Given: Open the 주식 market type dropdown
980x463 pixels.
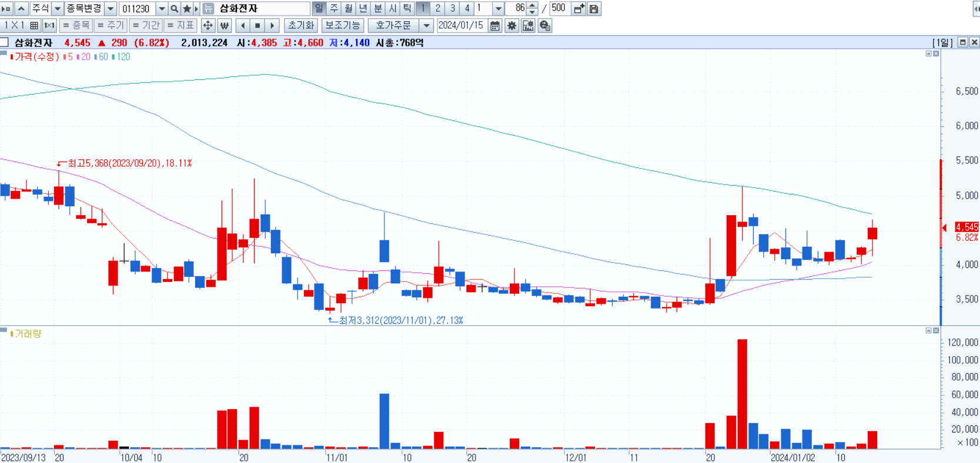Looking at the screenshot, I should (58, 9).
